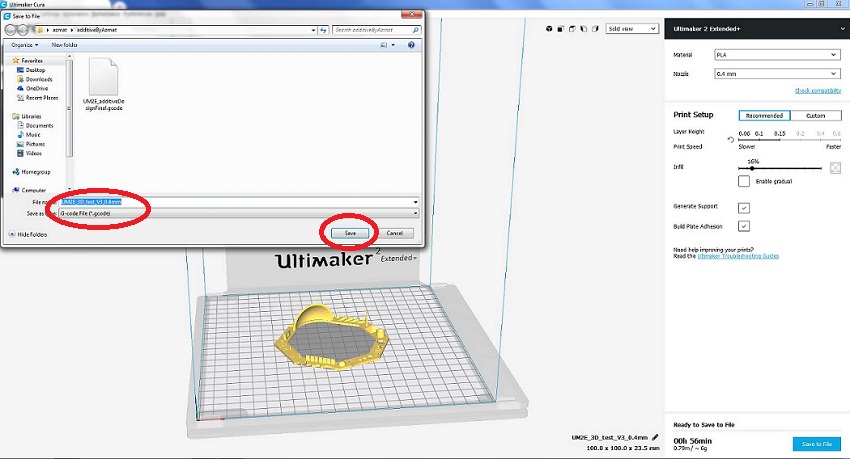This screenshot has height=459, width=850.
Task: Toggle the Build Plate Adhesion checkbox
Action: tap(744, 226)
